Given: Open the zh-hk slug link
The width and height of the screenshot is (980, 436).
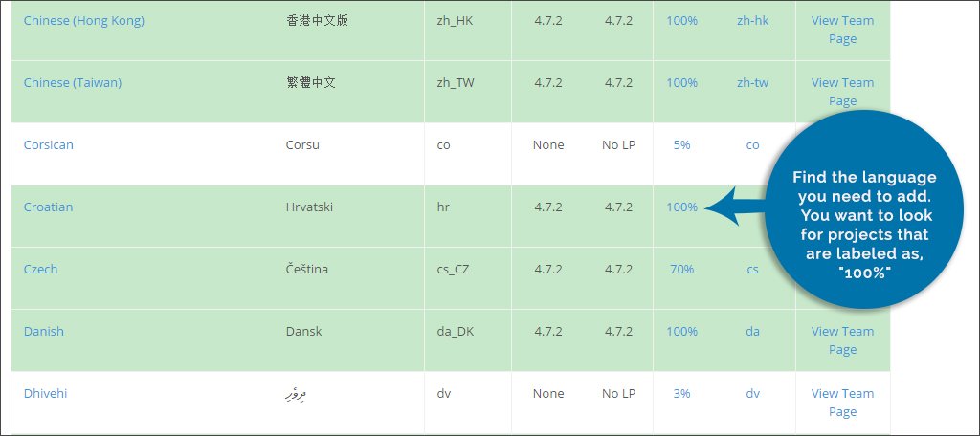Looking at the screenshot, I should pos(752,20).
